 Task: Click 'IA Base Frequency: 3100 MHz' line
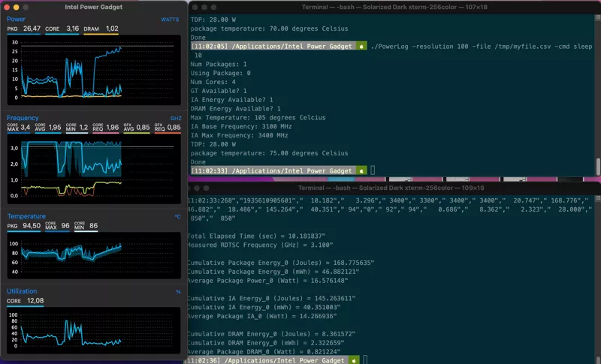click(x=241, y=126)
